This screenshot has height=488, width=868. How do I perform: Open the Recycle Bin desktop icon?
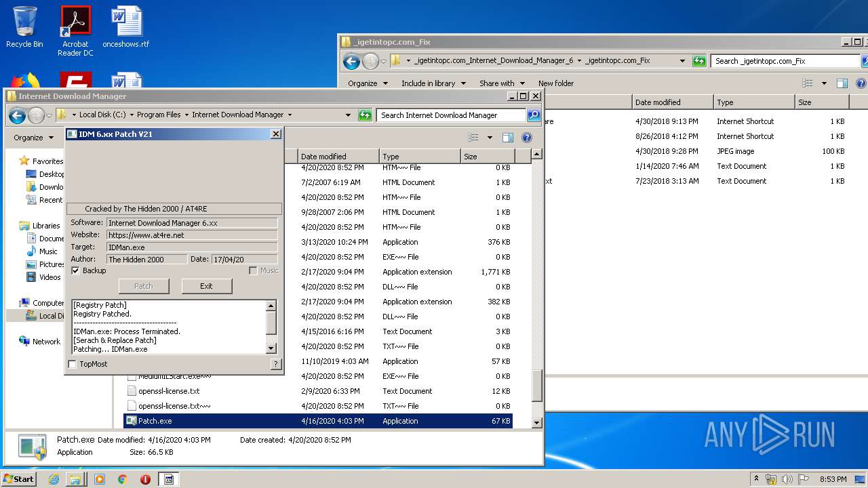coord(24,27)
